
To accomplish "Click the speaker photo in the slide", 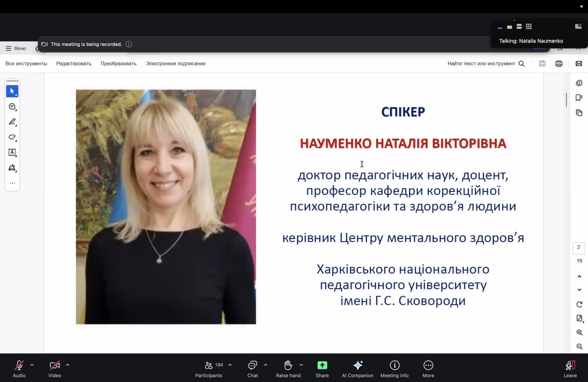I will pos(166,207).
